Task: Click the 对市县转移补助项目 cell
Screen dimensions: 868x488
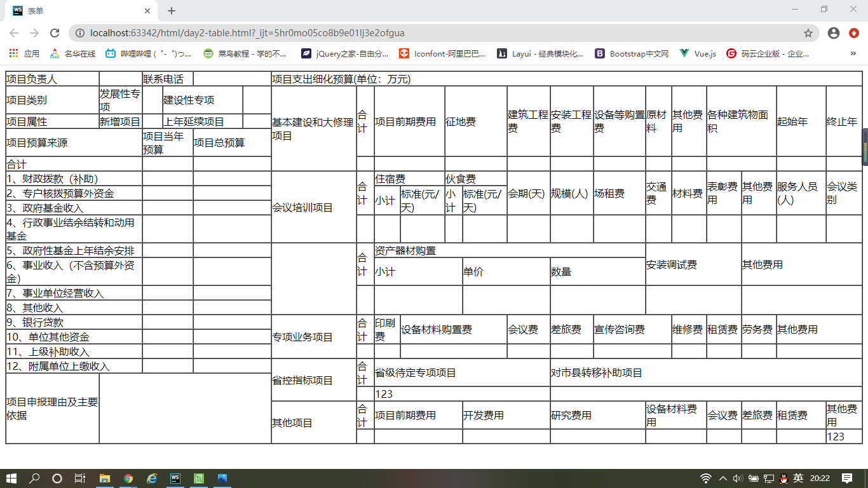Action: pyautogui.click(x=706, y=373)
